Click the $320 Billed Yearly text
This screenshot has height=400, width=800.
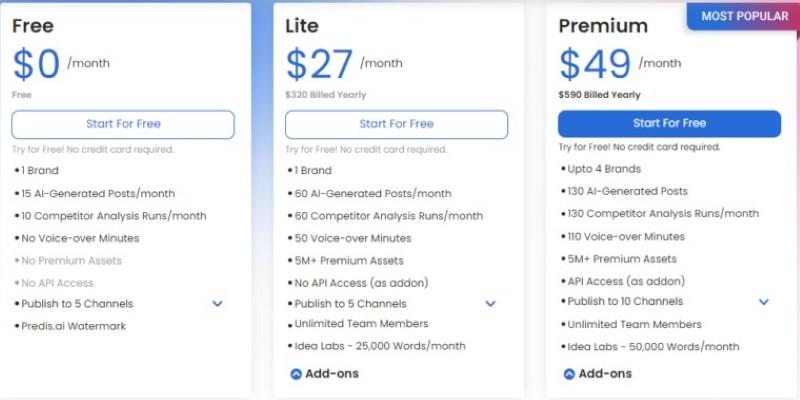click(x=325, y=95)
